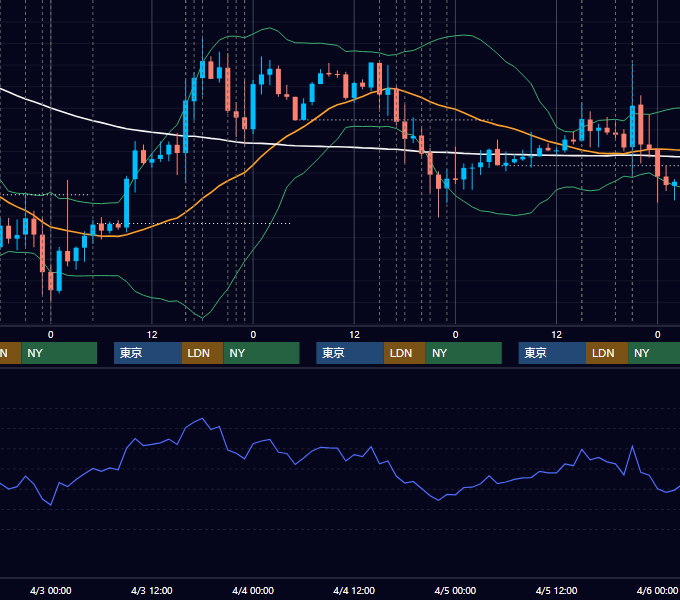This screenshot has height=600, width=680.
Task: Select the 4/6 00:00 date label
Action: tap(657, 590)
